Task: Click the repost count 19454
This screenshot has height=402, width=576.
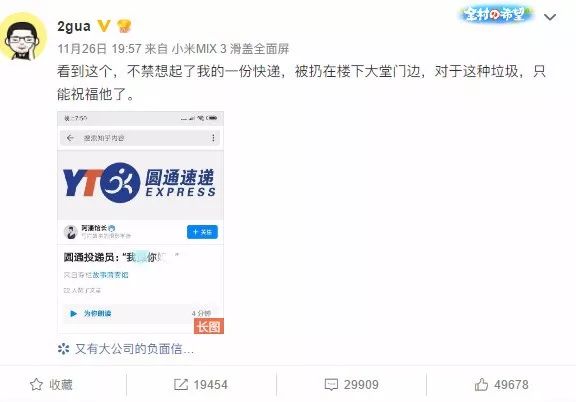Action: [210, 385]
